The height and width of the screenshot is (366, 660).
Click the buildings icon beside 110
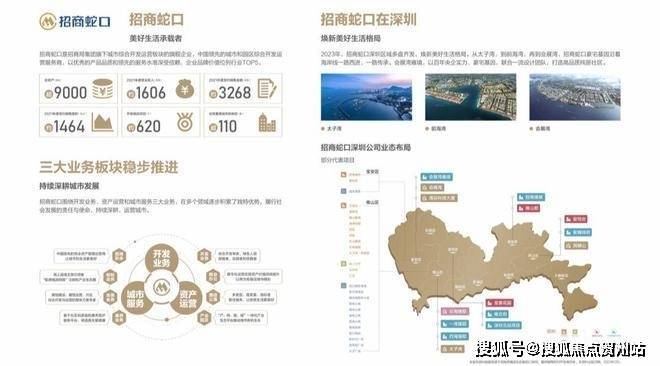(267, 123)
